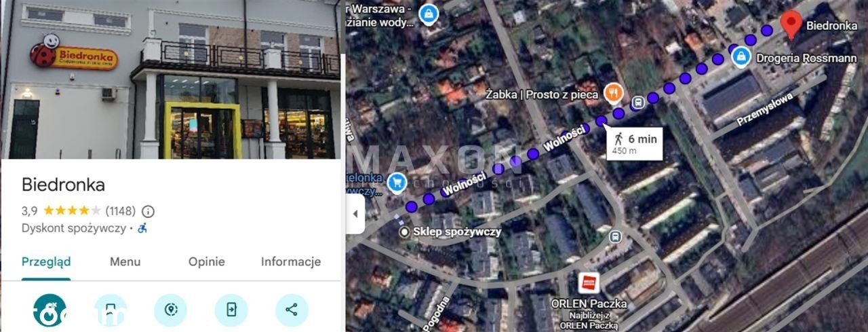
Task: Click the save place icon button
Action: [x=111, y=310]
